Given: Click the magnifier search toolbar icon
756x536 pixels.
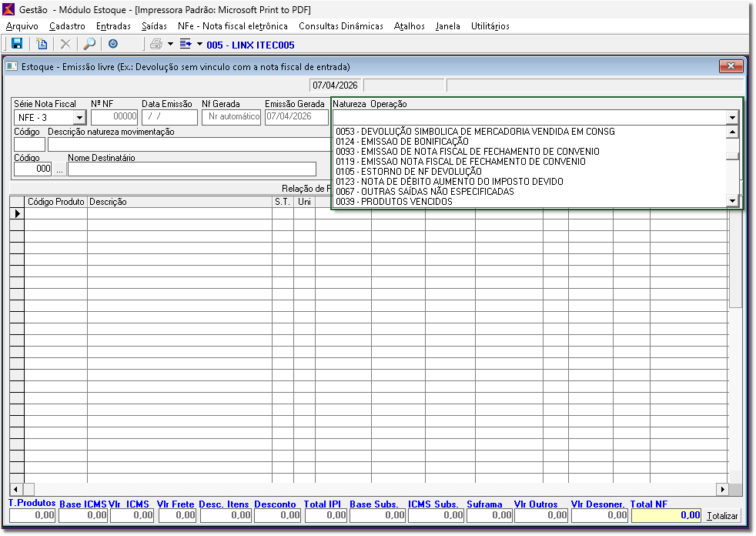Looking at the screenshot, I should coord(89,45).
